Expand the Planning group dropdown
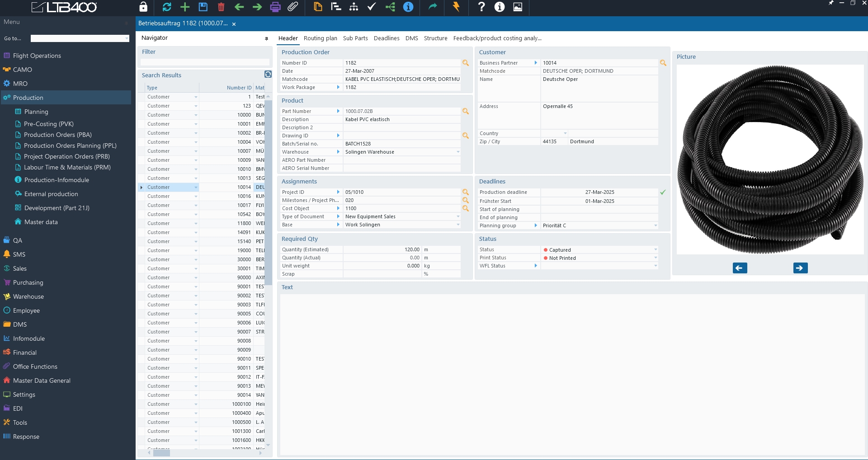868x460 pixels. coord(656,225)
